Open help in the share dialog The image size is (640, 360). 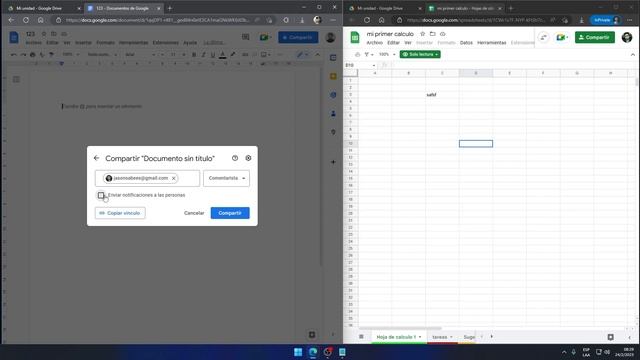coord(235,158)
